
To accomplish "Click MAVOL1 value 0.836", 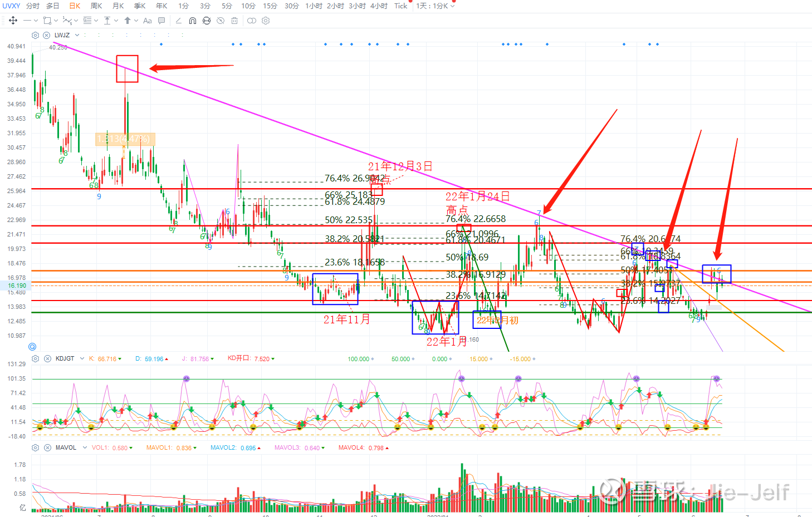I will click(184, 448).
